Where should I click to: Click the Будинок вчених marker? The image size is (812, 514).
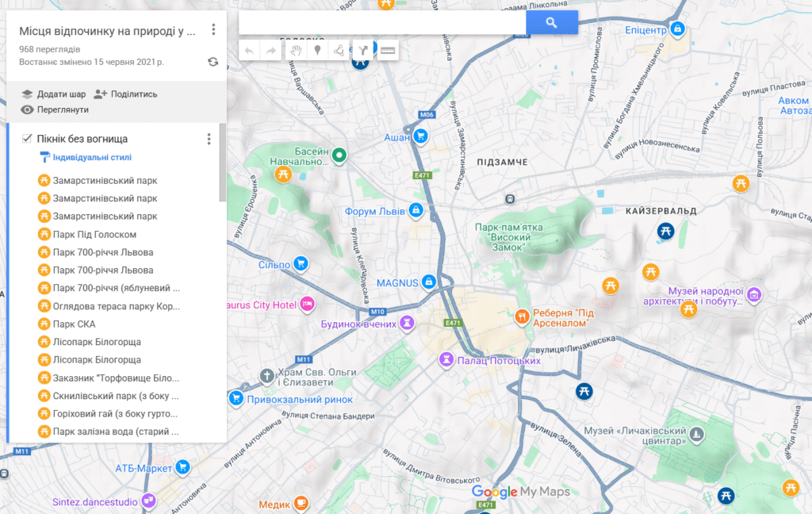pos(408,323)
